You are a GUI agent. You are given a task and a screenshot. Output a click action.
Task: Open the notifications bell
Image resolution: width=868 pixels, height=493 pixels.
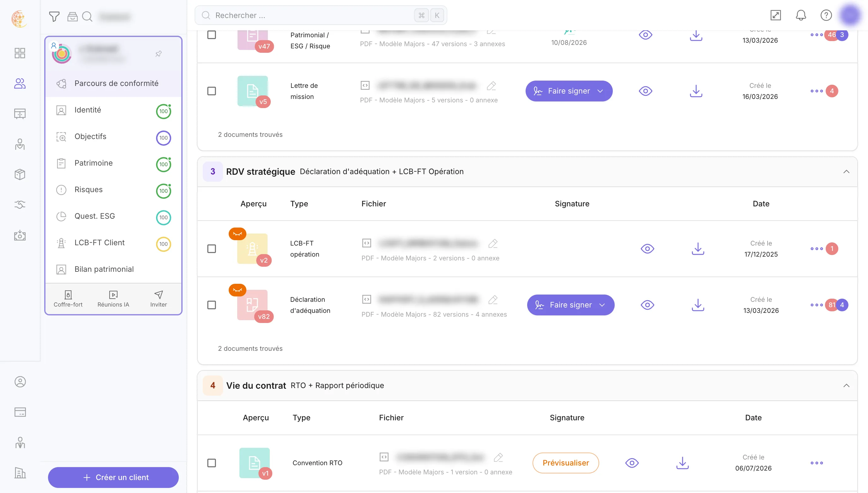click(x=801, y=15)
